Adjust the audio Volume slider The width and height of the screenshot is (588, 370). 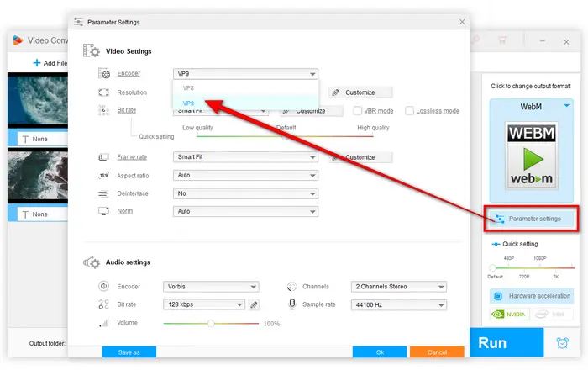pyautogui.click(x=211, y=323)
